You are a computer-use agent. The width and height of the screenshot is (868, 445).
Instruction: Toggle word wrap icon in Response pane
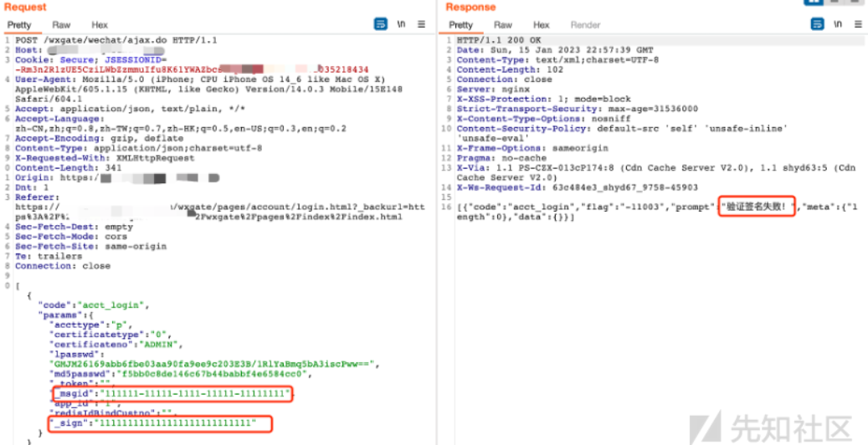(x=818, y=24)
